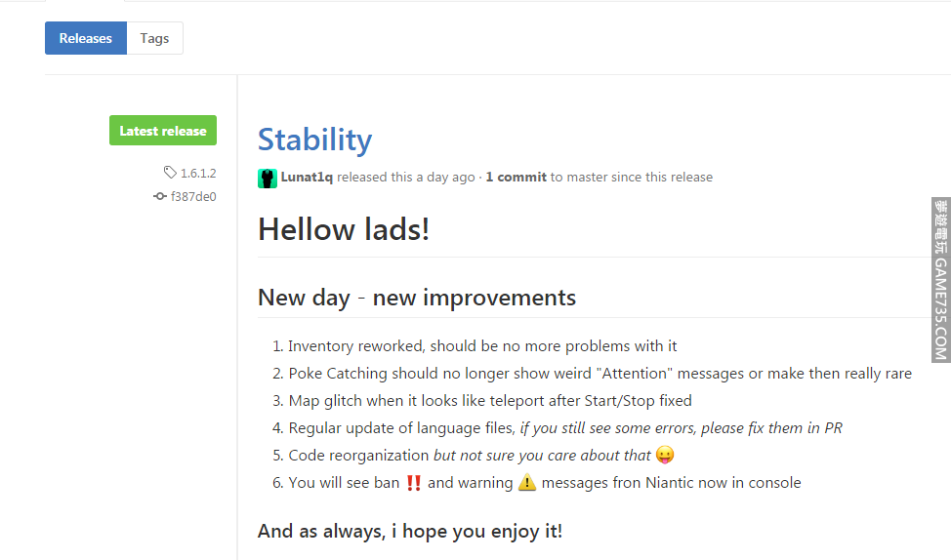The height and width of the screenshot is (560, 951).
Task: Visit the Lunat1q user profile link
Action: [307, 178]
